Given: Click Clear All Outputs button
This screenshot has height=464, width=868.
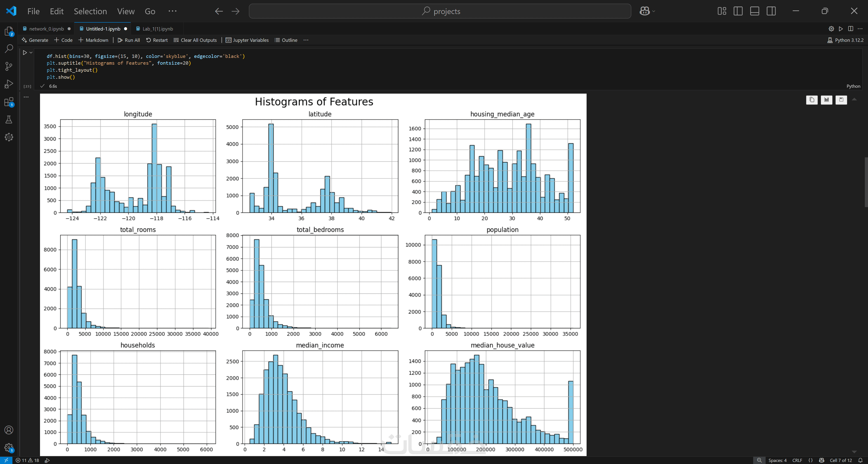Looking at the screenshot, I should [x=195, y=40].
